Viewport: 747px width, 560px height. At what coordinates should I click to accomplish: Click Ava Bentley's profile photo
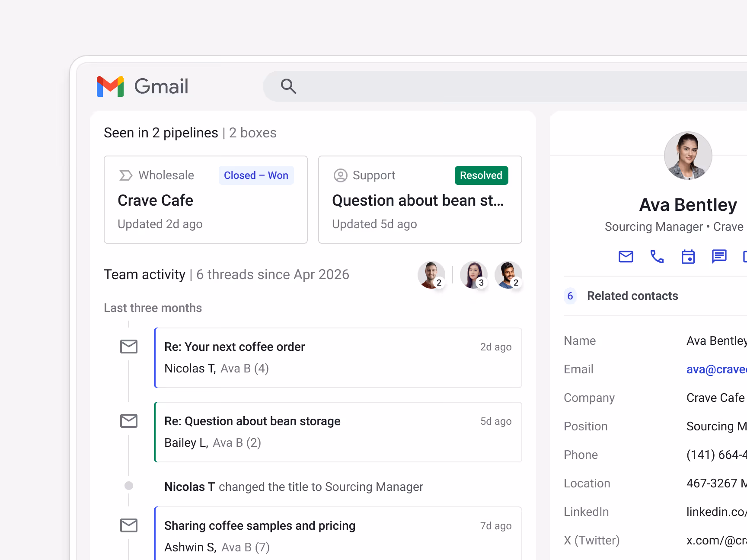coord(688,156)
